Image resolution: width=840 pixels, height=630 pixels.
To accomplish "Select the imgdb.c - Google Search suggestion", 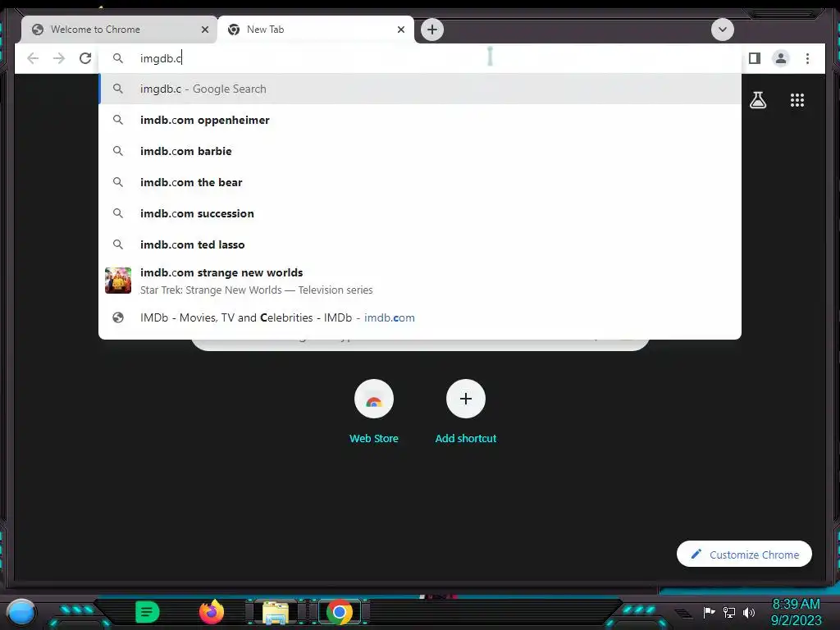I will 420,89.
